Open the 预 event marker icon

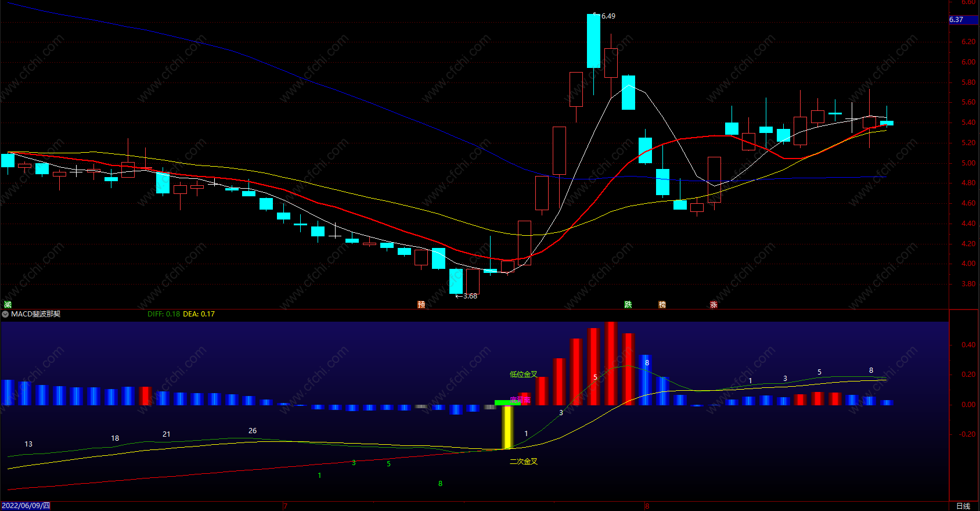coord(421,305)
